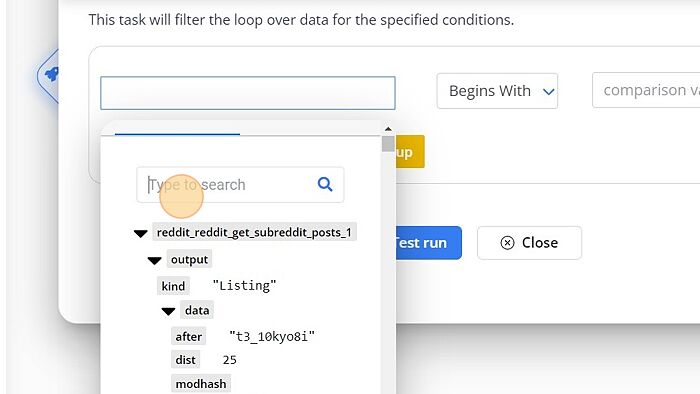Click the yellow group button
Screen dimensions: 700x394
[410, 152]
